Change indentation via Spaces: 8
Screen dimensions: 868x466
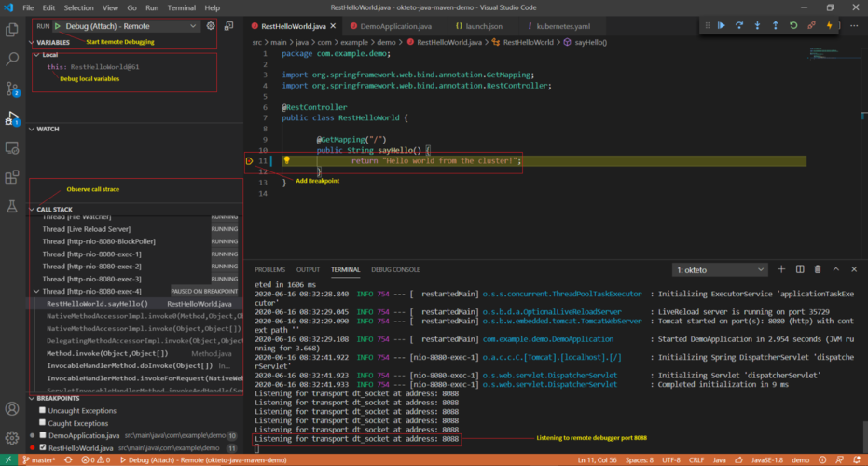point(640,459)
